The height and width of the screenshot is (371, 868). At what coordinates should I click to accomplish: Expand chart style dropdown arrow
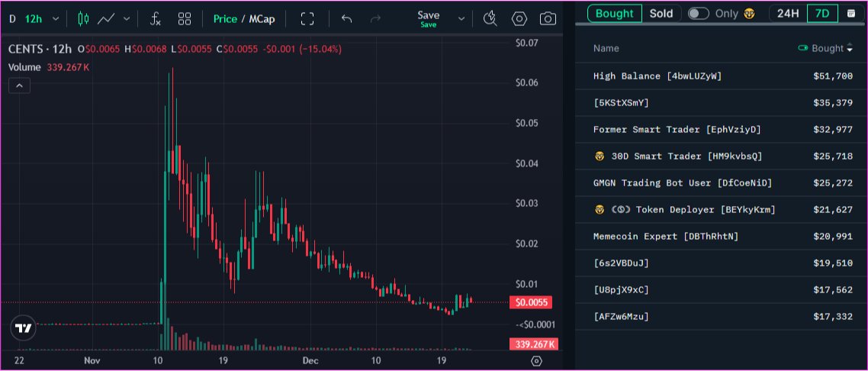[x=126, y=19]
